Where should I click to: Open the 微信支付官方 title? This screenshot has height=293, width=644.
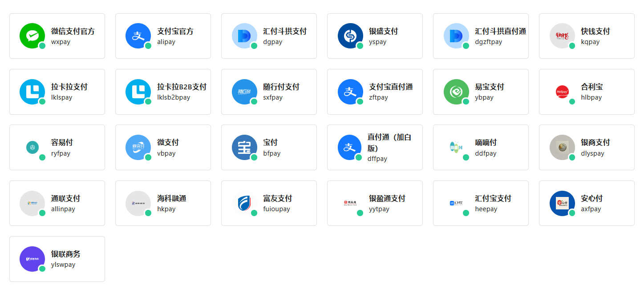coord(73,32)
